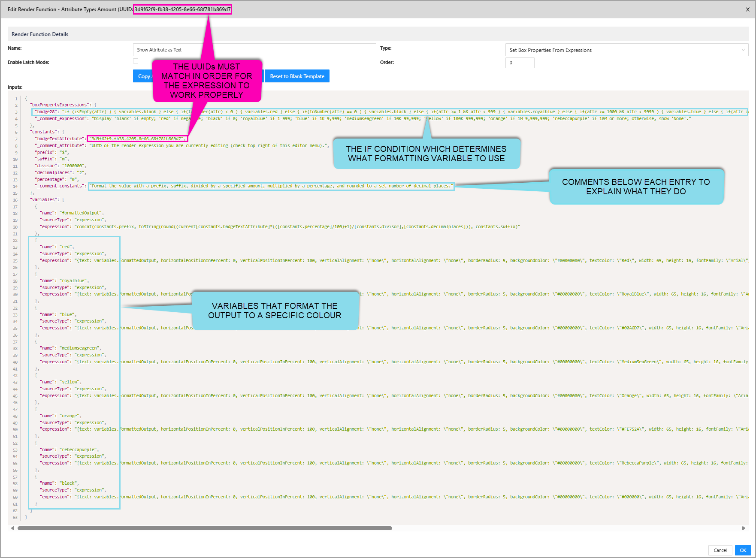This screenshot has width=756, height=558.
Task: Open the Type dropdown
Action: tap(626, 50)
